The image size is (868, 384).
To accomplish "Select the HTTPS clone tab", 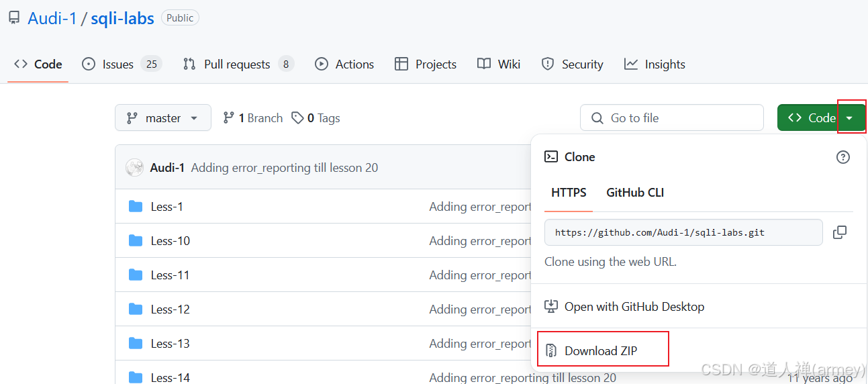I will coord(569,193).
